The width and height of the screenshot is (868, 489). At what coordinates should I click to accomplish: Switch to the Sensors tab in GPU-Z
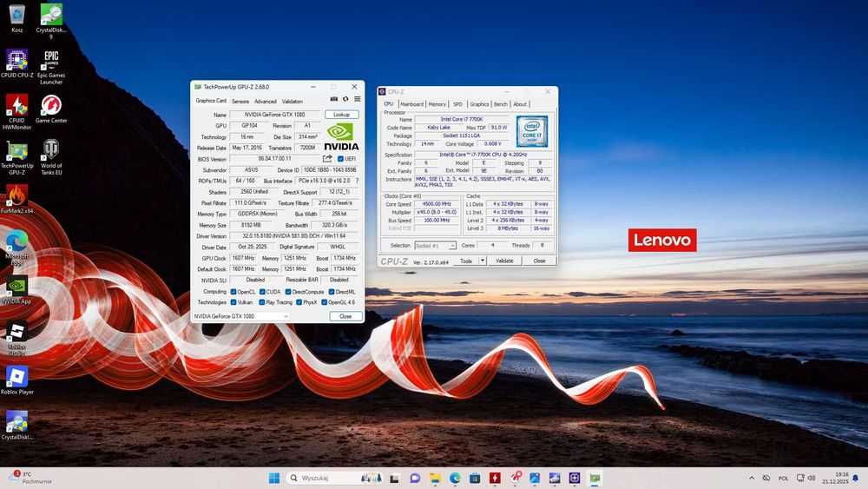tap(240, 102)
